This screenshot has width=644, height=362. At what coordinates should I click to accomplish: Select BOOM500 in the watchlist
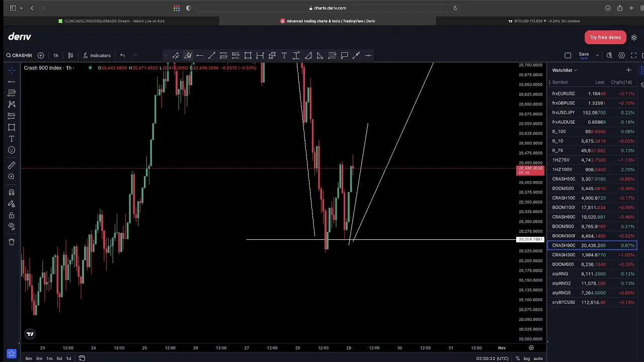pos(592,189)
